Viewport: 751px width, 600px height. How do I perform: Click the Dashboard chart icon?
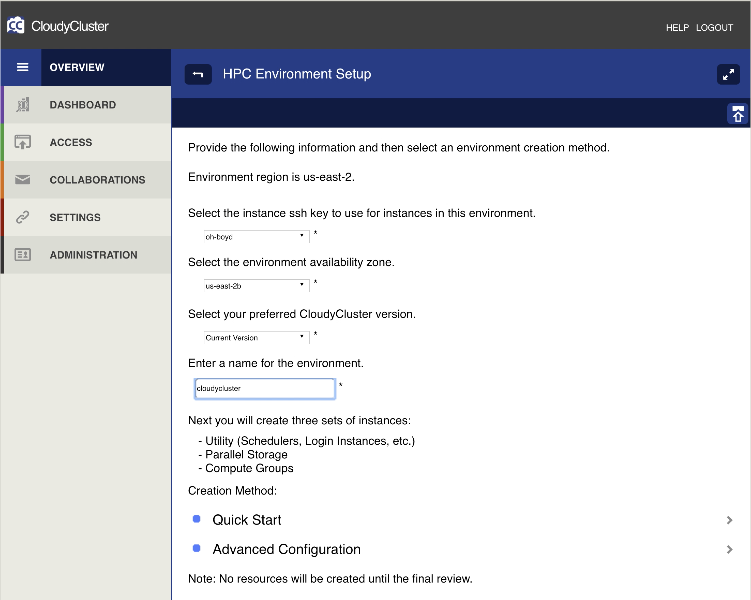point(23,105)
